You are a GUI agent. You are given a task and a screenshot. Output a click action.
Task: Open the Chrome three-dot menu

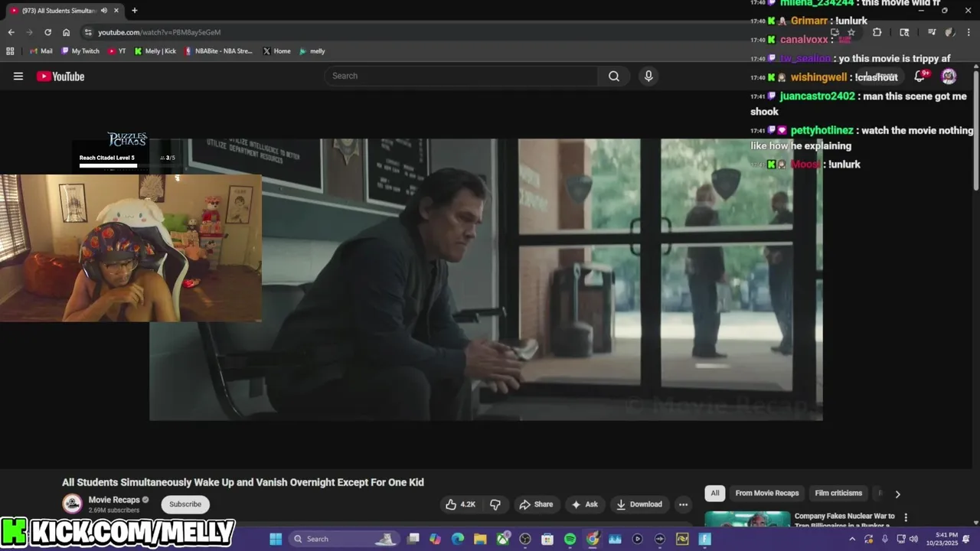tap(968, 32)
